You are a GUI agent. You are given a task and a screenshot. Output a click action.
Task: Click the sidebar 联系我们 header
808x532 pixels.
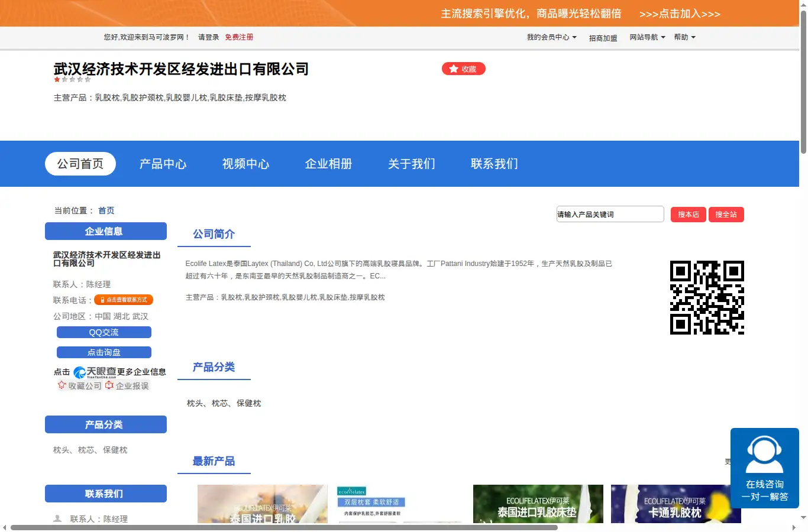pyautogui.click(x=106, y=494)
